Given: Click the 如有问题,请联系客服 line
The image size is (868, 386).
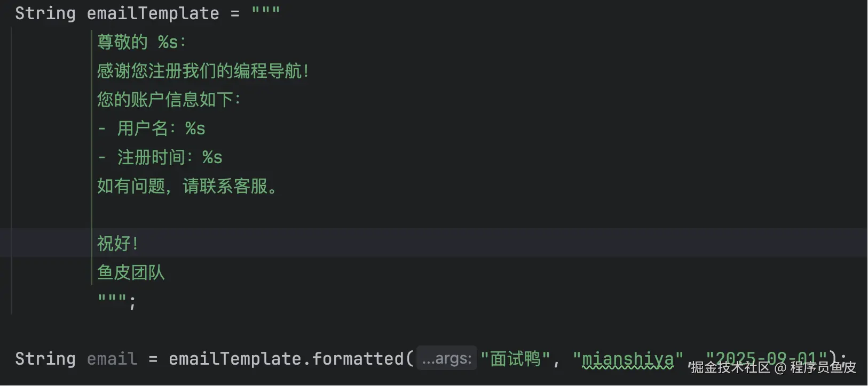Looking at the screenshot, I should pos(187,186).
